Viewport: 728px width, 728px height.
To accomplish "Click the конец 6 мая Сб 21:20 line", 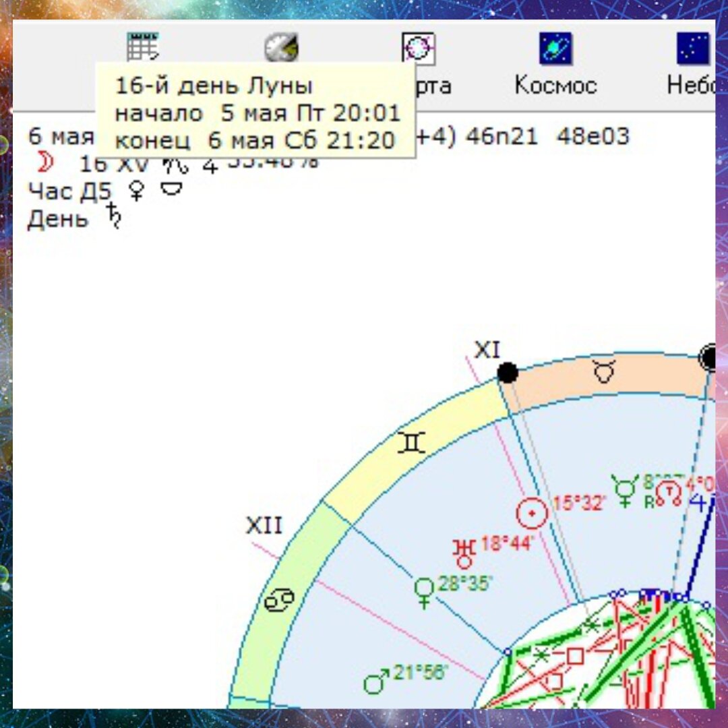I will (254, 140).
